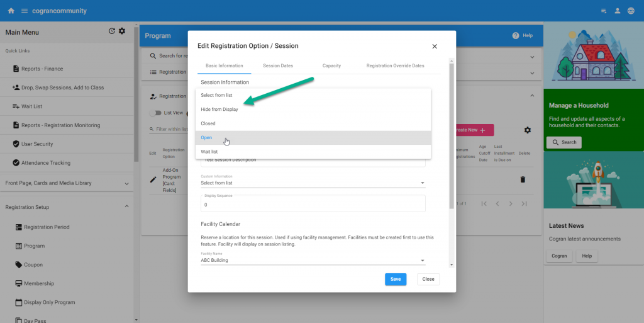Viewport: 644px width, 323px height.
Task: Click the Save button
Action: (x=395, y=279)
